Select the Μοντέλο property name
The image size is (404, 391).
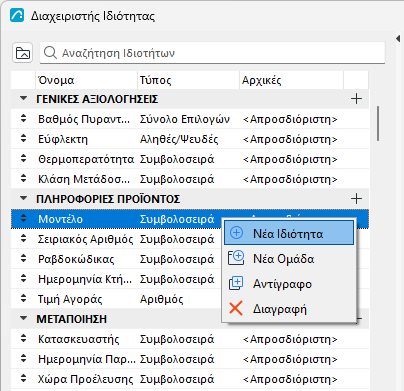[x=60, y=219]
